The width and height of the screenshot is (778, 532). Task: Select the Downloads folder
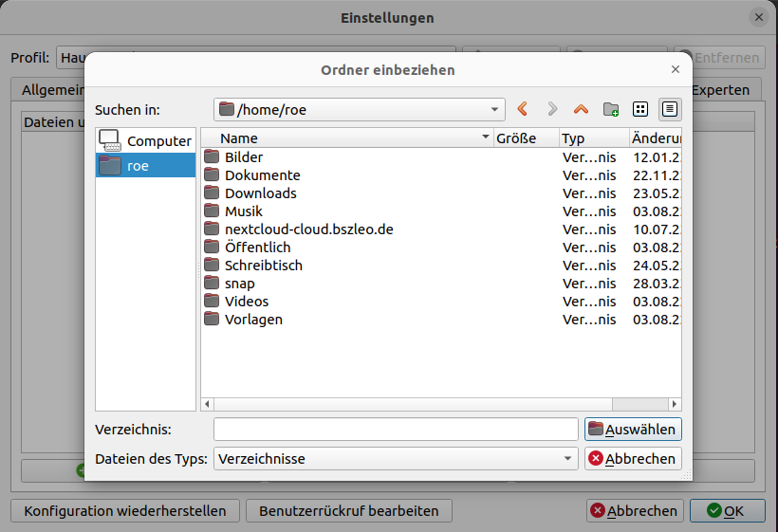coord(260,193)
